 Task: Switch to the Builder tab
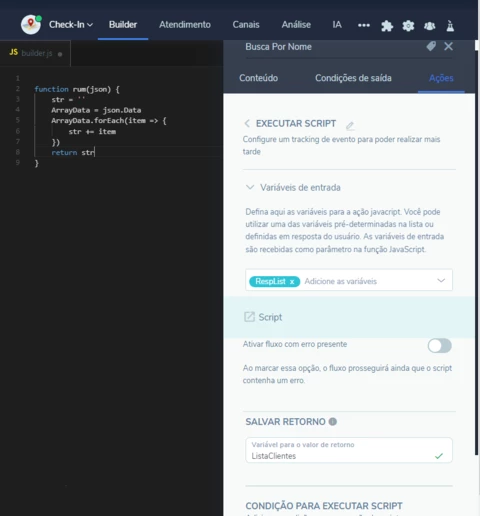pyautogui.click(x=123, y=25)
